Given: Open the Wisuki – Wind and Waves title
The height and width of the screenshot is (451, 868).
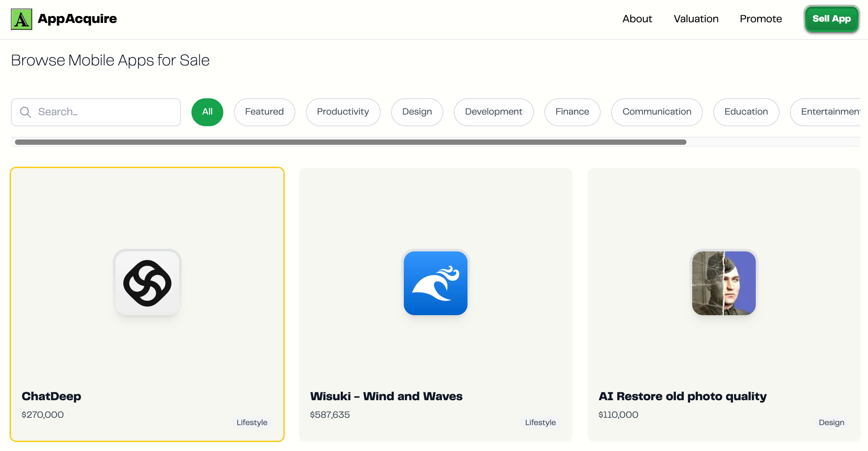Looking at the screenshot, I should 386,396.
